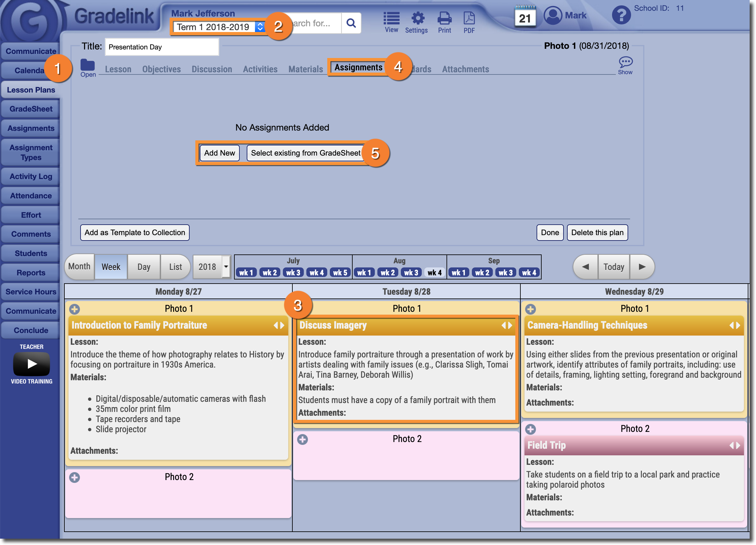Image resolution: width=756 pixels, height=545 pixels.
Task: Switch calendar to List view
Action: [x=175, y=267]
